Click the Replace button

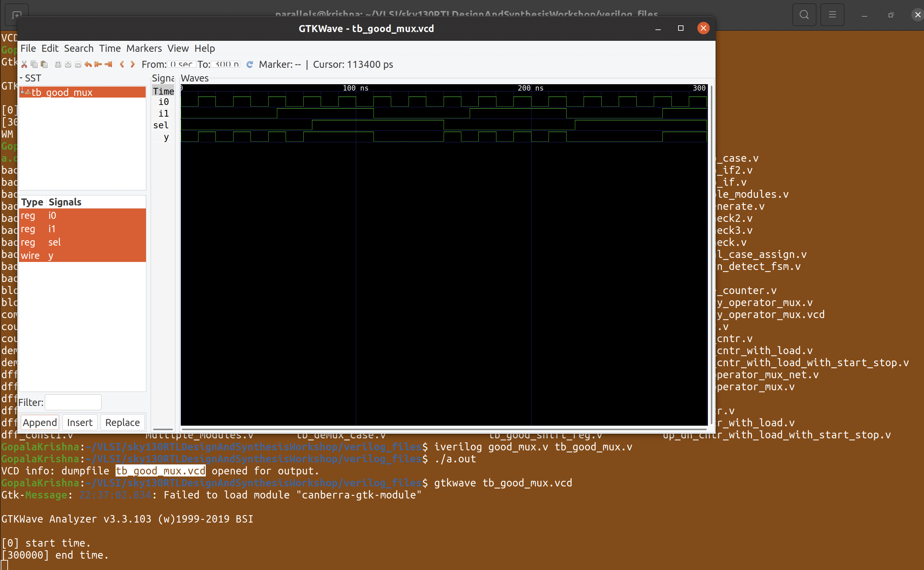pos(122,422)
